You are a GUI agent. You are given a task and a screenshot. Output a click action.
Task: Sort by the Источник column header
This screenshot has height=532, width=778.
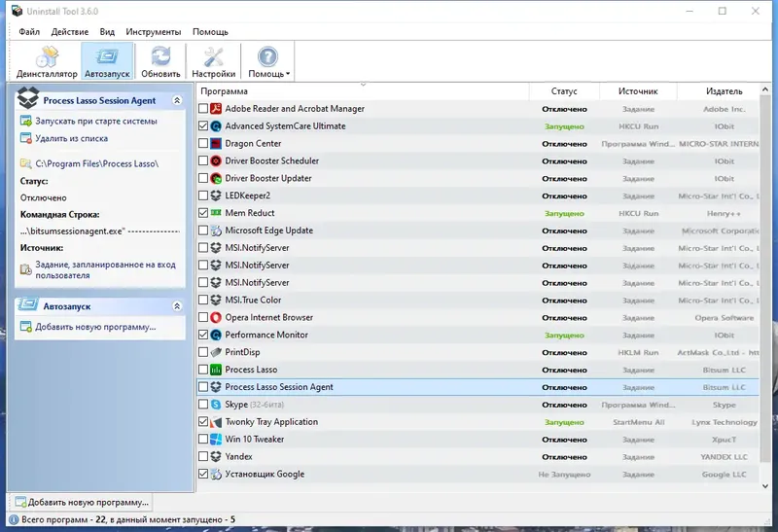(638, 91)
